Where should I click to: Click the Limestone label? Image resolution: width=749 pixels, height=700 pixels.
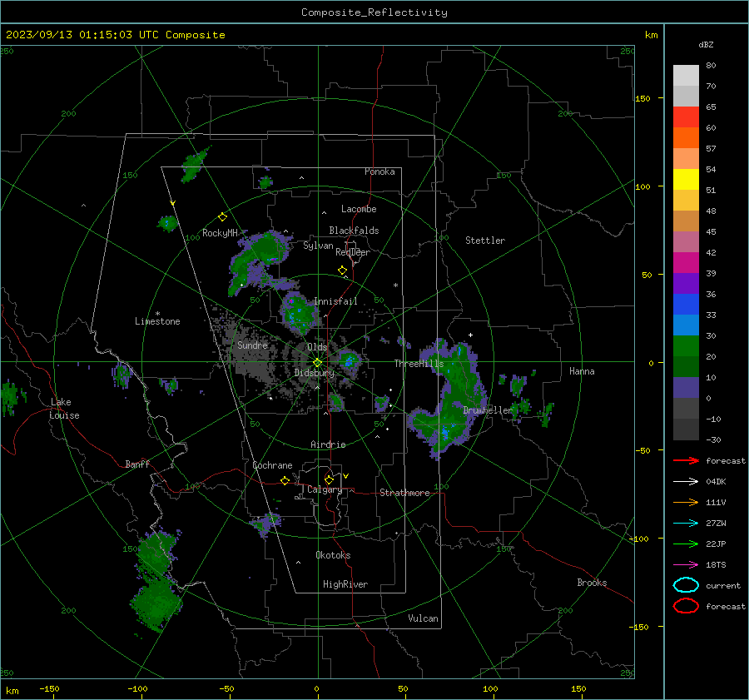(x=157, y=321)
